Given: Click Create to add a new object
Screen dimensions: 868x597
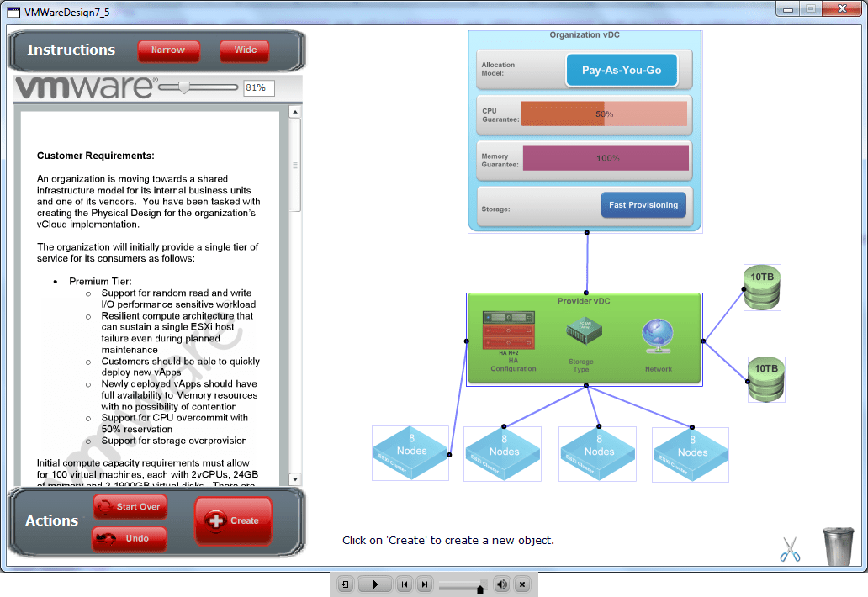Looking at the screenshot, I should point(233,520).
